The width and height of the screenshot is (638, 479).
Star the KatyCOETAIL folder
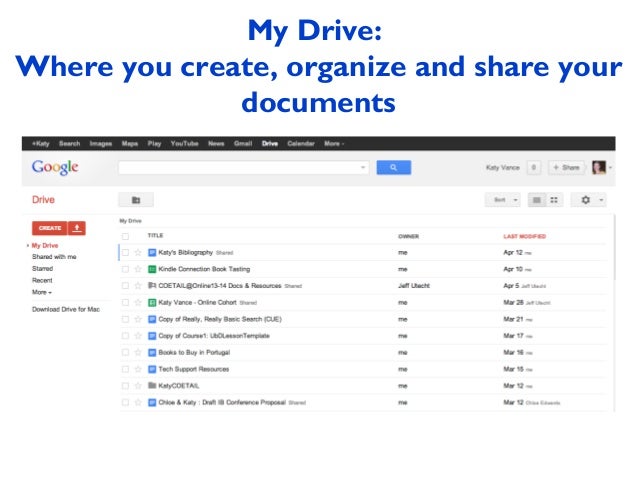138,386
